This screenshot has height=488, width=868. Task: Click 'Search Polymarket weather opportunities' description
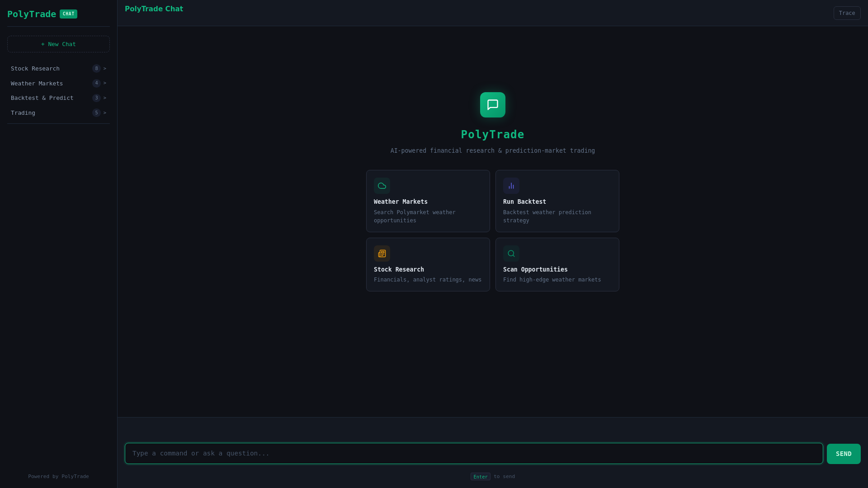point(415,216)
